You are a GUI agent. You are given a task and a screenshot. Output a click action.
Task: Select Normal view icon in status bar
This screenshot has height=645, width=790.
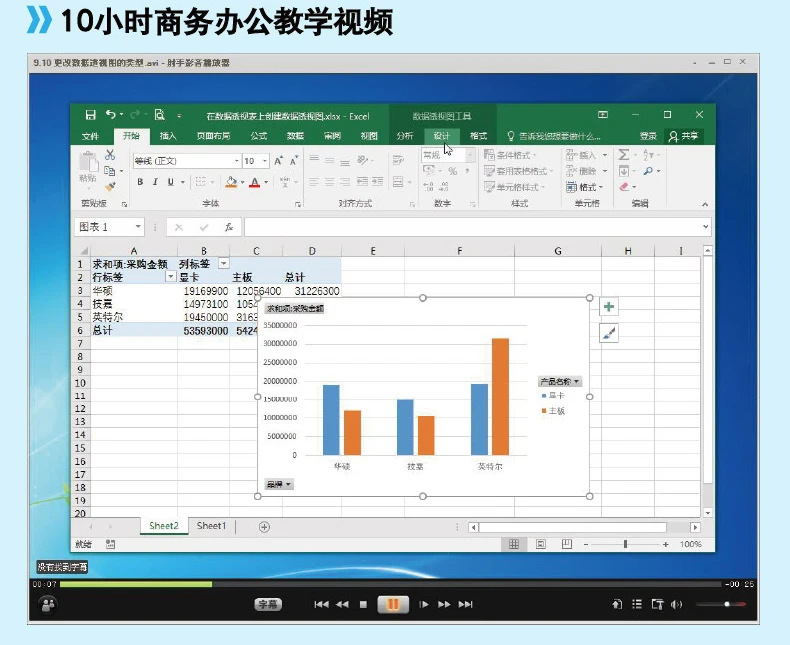pyautogui.click(x=514, y=544)
